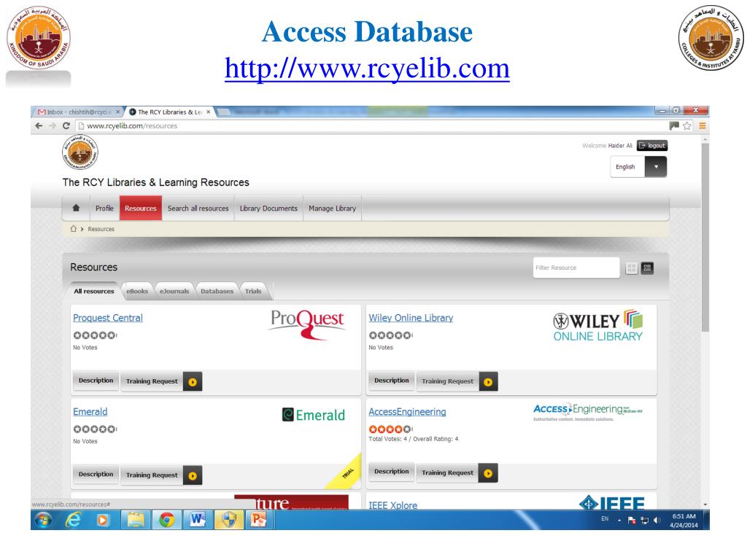This screenshot has height=560, width=747.
Task: Reload the page with the refresh icon
Action: click(x=66, y=125)
